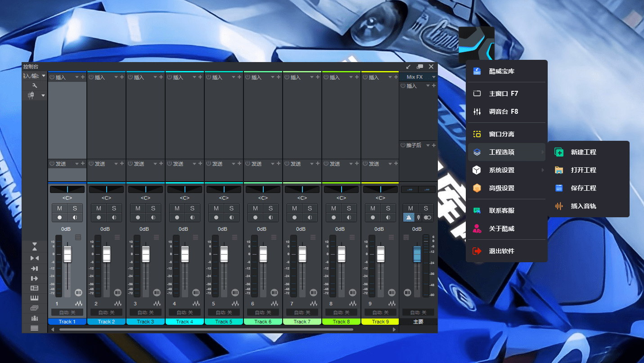
Task: Click Track 2 instrument wave icon
Action: (117, 304)
